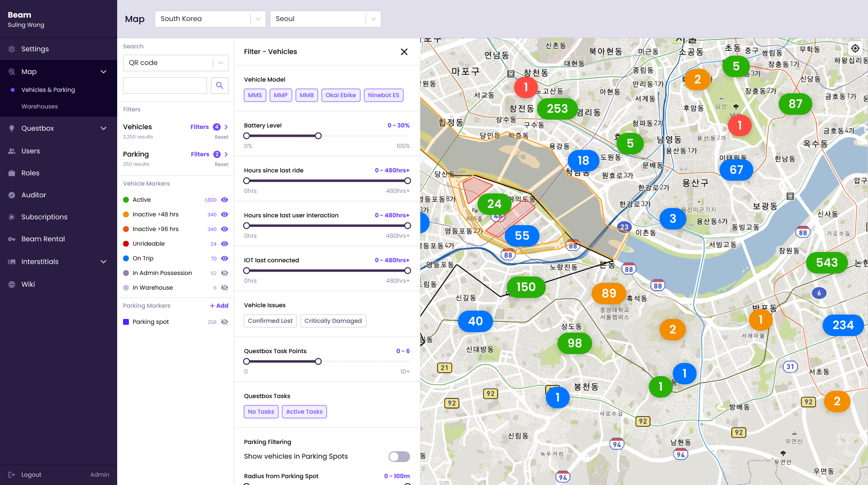Open Vehicles & Parking submenu item
The image size is (868, 485).
point(48,90)
